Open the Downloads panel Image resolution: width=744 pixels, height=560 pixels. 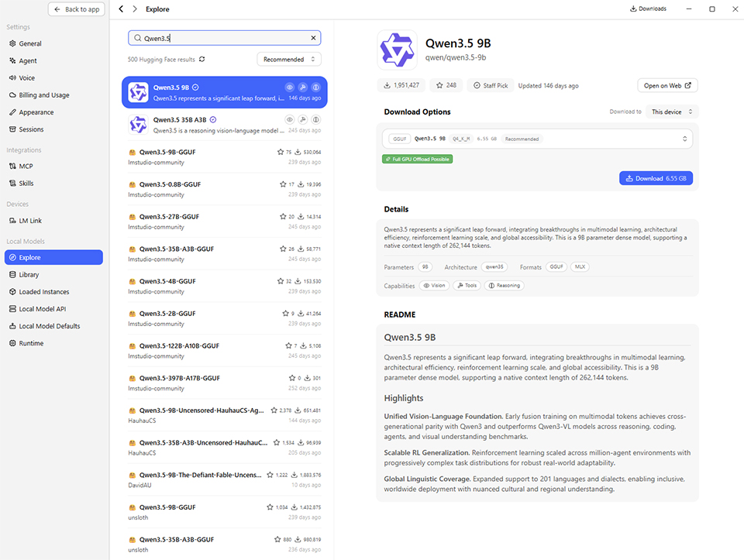(x=648, y=9)
